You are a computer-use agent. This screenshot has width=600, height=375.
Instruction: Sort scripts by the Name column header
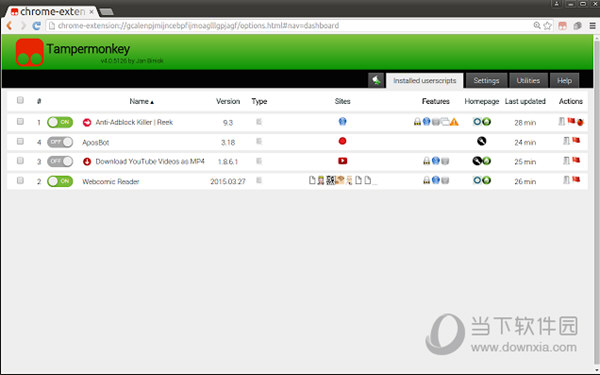pyautogui.click(x=141, y=101)
